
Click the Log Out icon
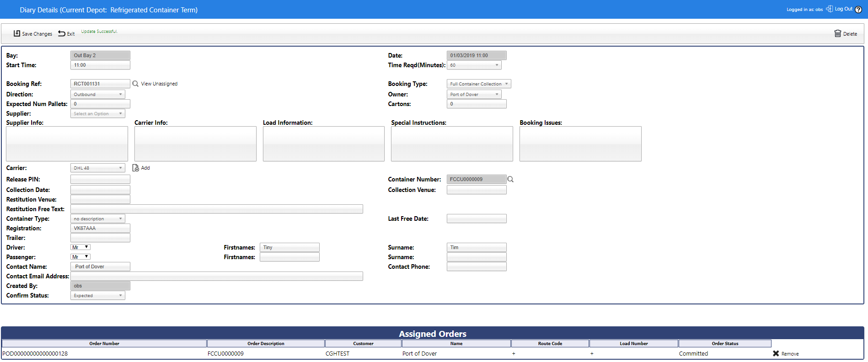829,9
